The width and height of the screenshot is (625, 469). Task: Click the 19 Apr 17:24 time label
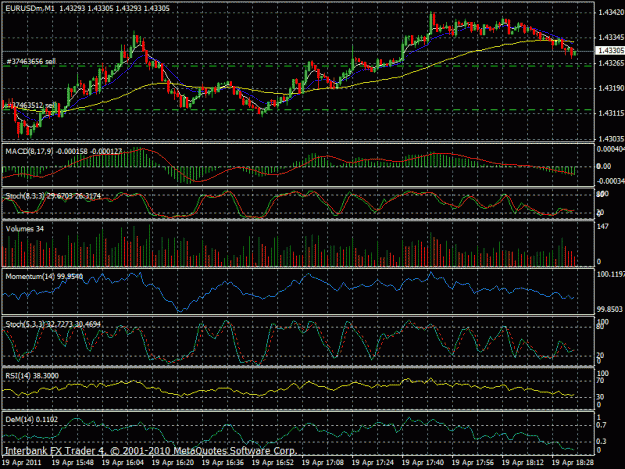pyautogui.click(x=373, y=463)
